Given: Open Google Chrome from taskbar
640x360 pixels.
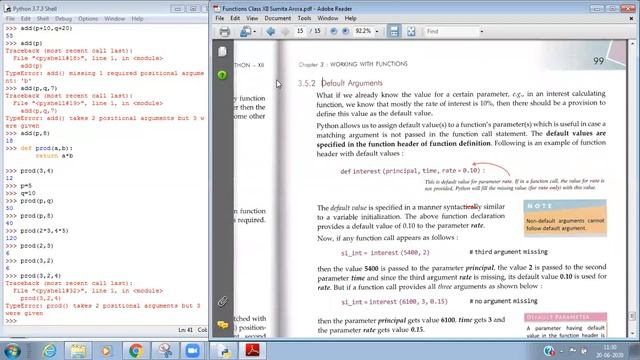Looking at the screenshot, I should tap(136, 351).
